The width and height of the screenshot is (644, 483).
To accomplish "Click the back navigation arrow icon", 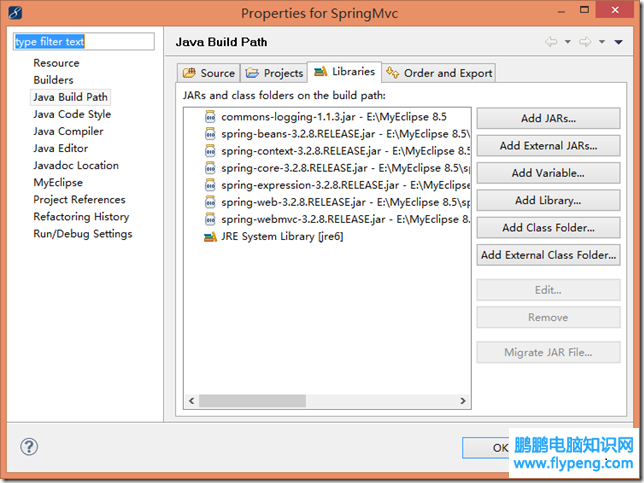I will [551, 41].
